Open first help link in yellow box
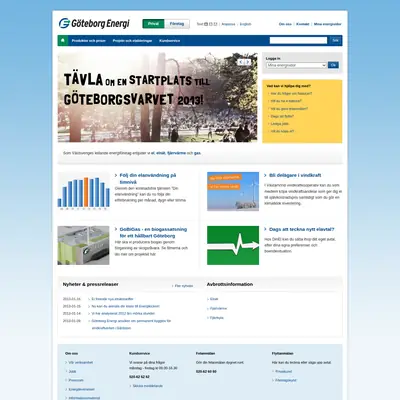 point(291,94)
